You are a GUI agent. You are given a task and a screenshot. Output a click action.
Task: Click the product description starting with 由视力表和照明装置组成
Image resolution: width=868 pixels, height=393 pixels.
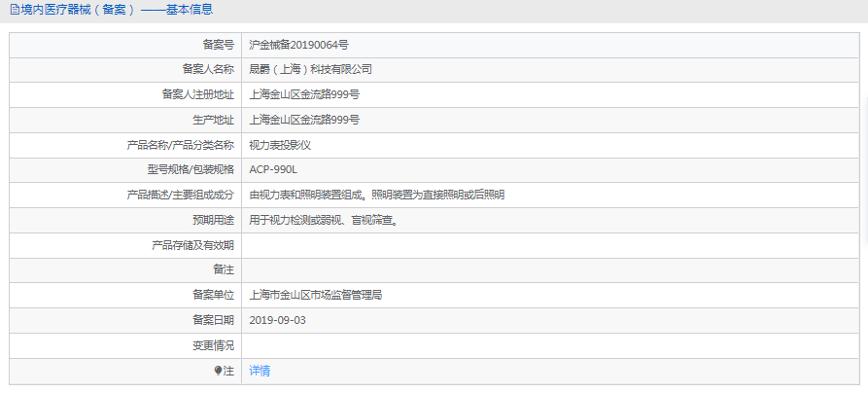tap(376, 195)
